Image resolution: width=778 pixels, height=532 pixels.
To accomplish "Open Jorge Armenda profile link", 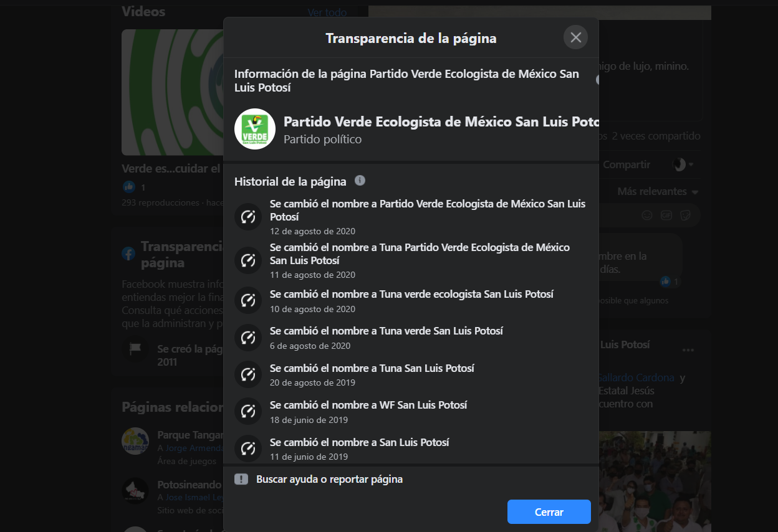I will pyautogui.click(x=194, y=448).
